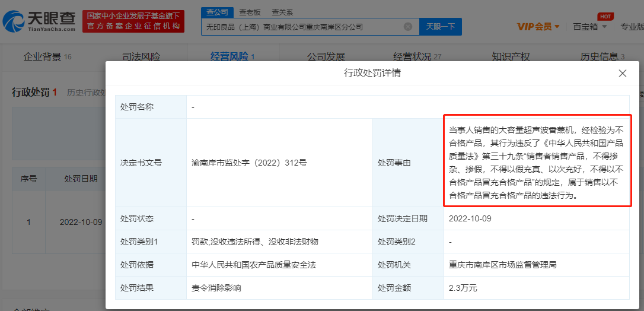Open the VIP会员 dropdown
Screen dimensions: 644x311
point(538,27)
